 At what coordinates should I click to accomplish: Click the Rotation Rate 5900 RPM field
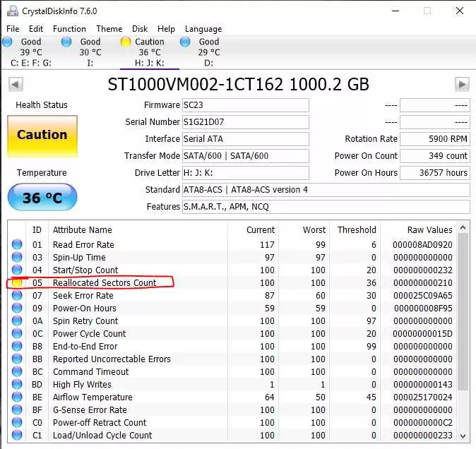click(435, 139)
